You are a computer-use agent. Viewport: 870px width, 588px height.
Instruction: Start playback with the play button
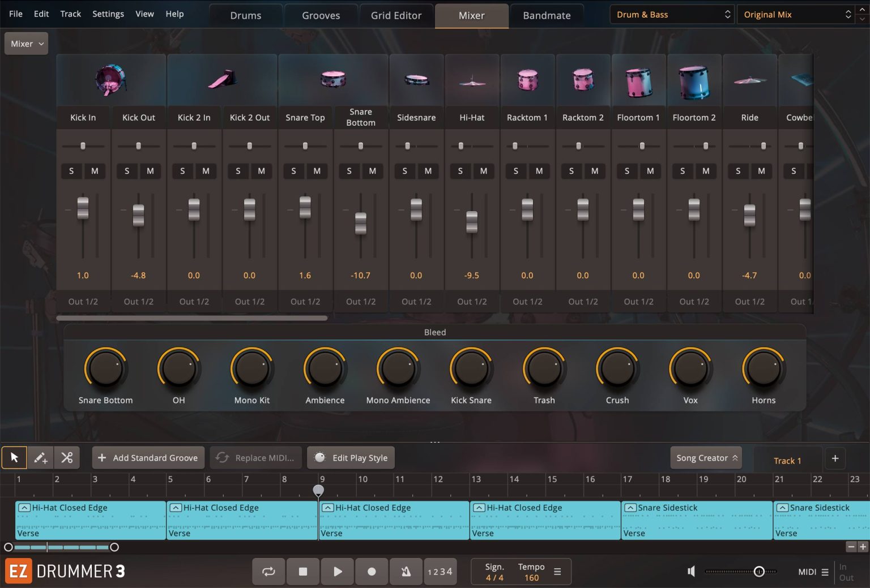pos(338,572)
